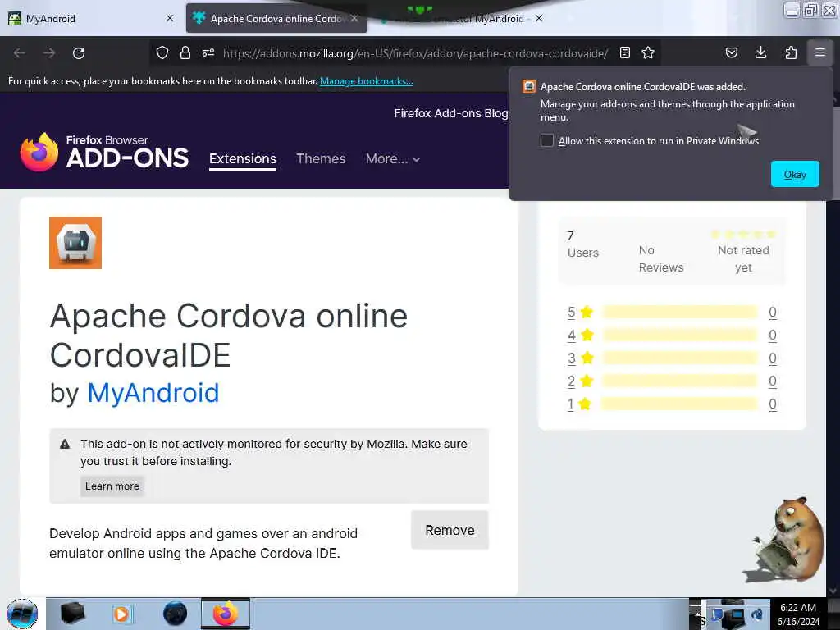Select the Apache Cordova online tab
Viewport: 840px width, 630px height.
point(276,18)
